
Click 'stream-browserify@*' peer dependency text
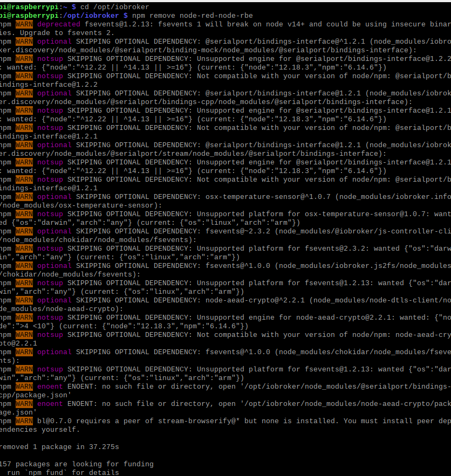click(x=199, y=421)
